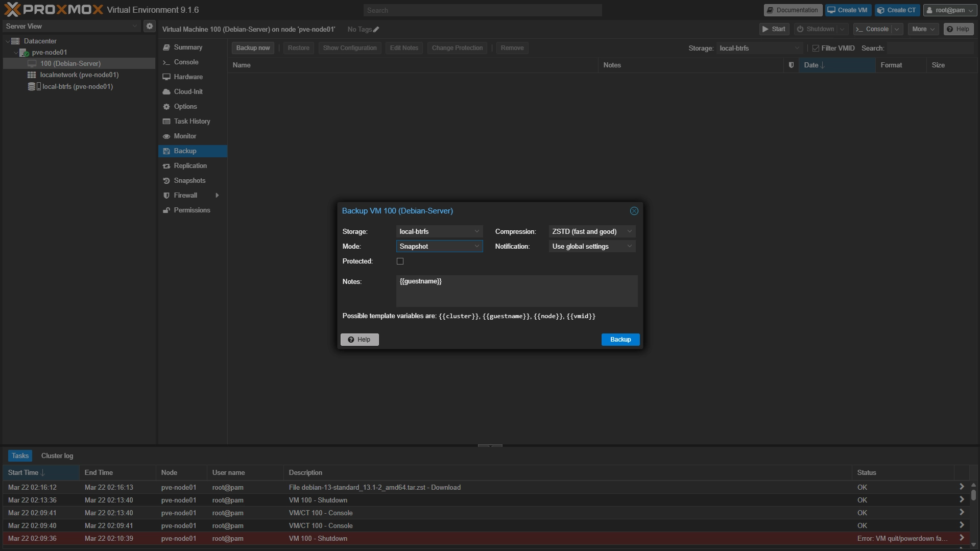Click the Size column header
980x551 pixels.
[x=952, y=65]
